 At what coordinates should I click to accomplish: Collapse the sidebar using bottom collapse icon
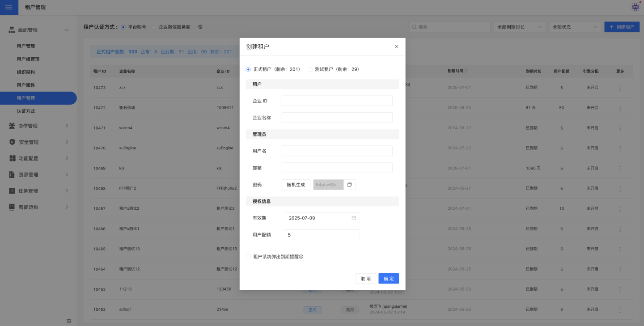pos(69,321)
